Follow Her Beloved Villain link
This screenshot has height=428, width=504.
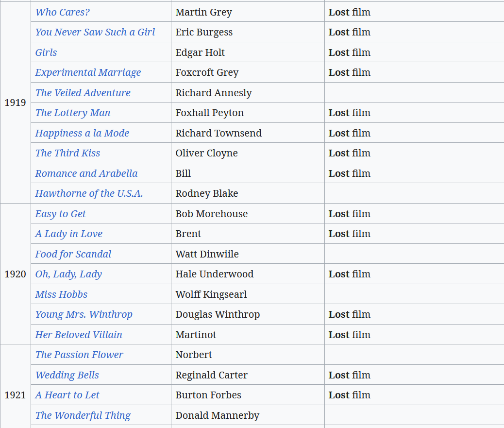[x=79, y=335]
